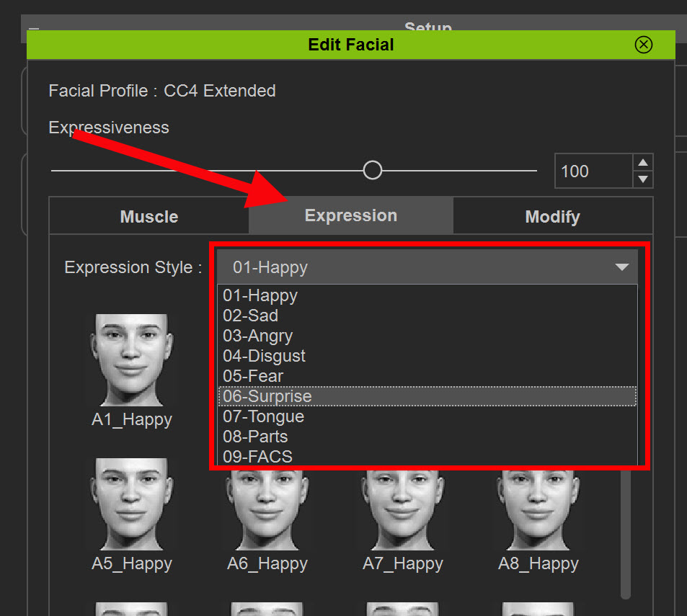Increase Expressiveness with the up arrow
The height and width of the screenshot is (616, 687).
pos(643,162)
